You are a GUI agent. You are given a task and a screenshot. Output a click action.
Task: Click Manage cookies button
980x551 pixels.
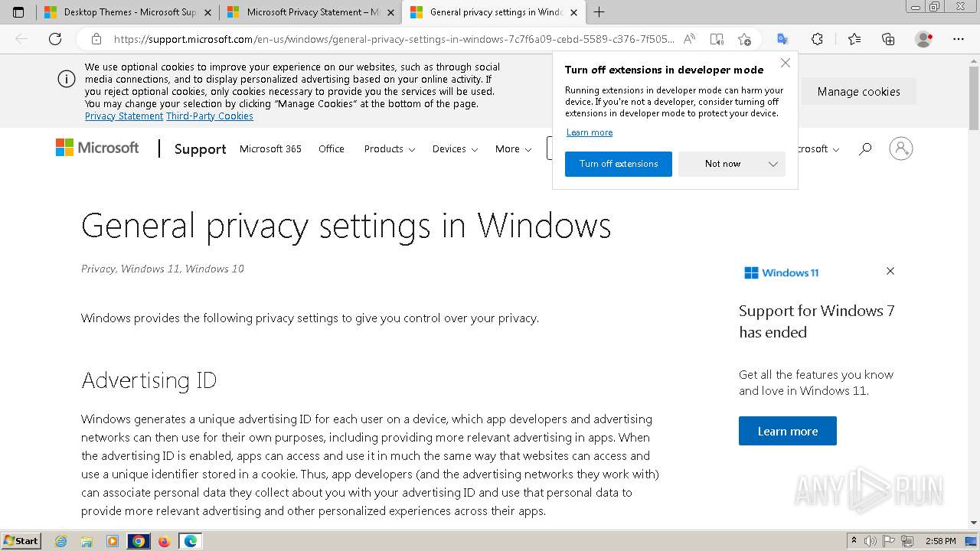(858, 91)
